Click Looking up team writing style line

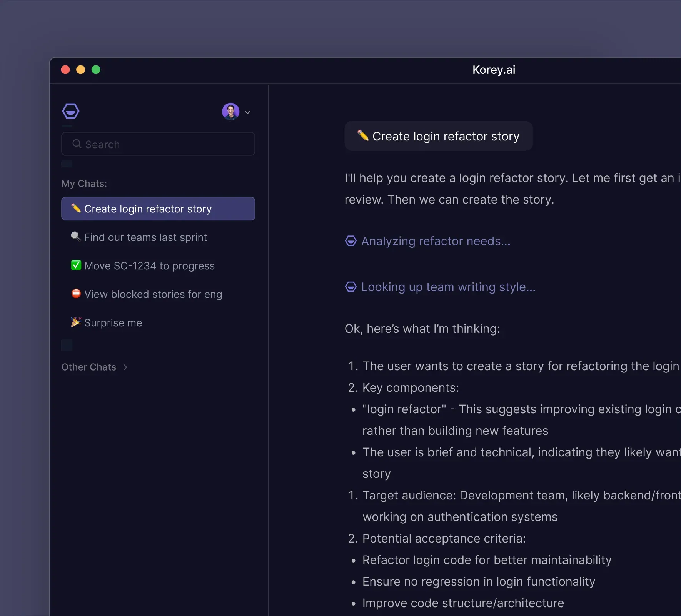[x=440, y=287]
